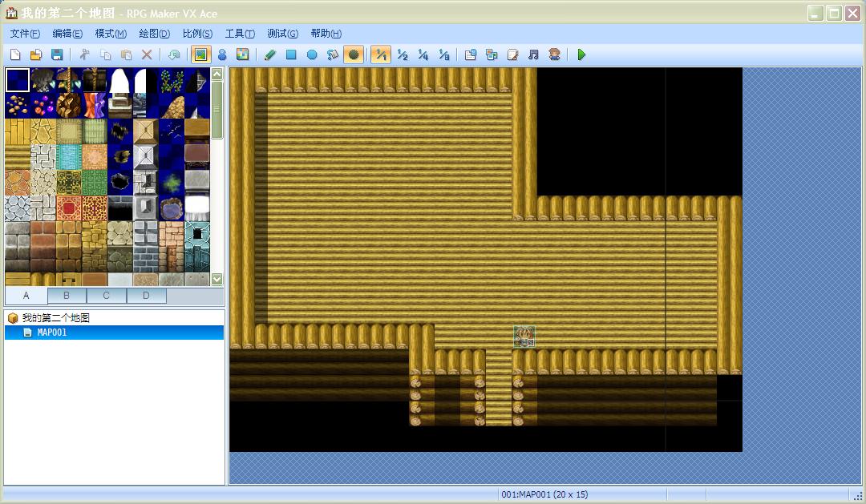
Task: Click the tileset palette scroll-up arrow
Action: point(217,74)
